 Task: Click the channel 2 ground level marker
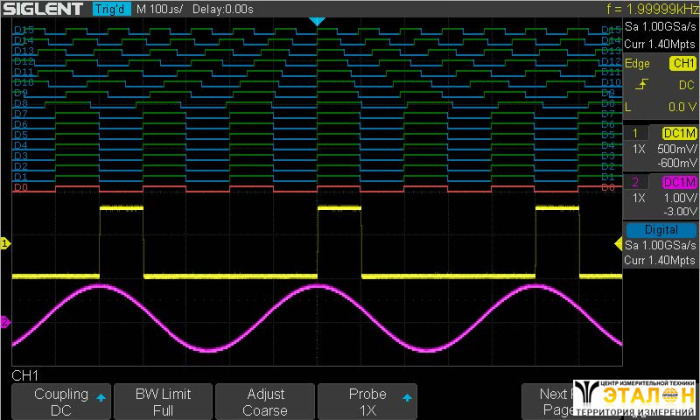[5, 322]
